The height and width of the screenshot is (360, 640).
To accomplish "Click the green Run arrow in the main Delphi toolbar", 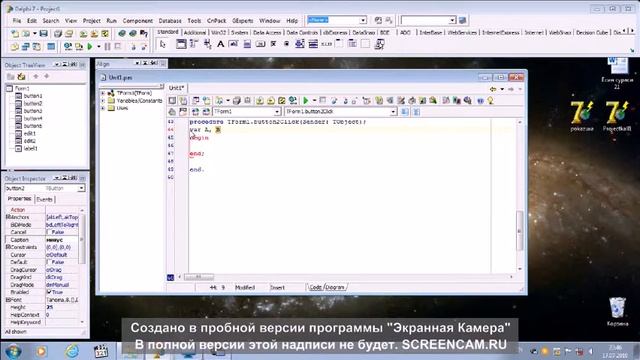I will [90, 47].
